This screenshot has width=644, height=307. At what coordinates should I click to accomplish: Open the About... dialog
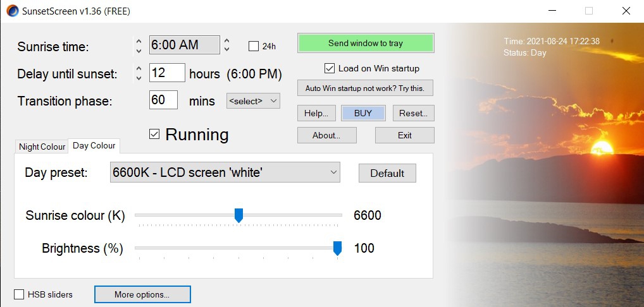point(326,135)
